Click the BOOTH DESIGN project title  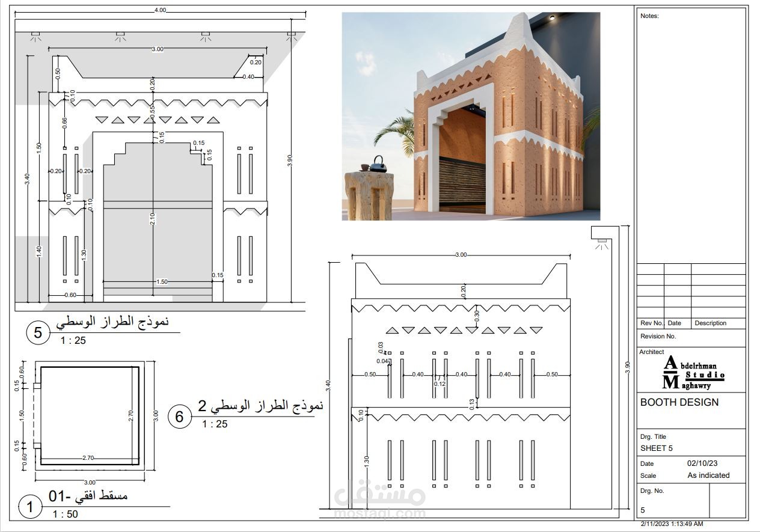click(x=678, y=402)
